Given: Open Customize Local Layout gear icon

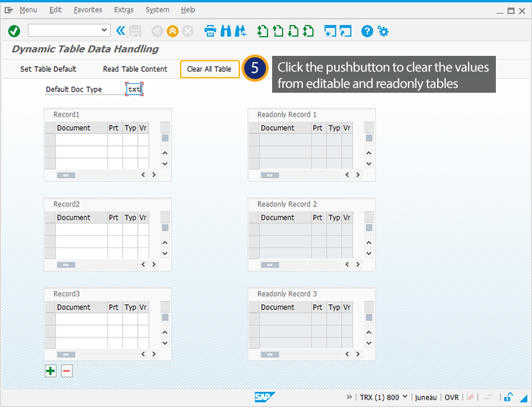Looking at the screenshot, I should tap(383, 31).
